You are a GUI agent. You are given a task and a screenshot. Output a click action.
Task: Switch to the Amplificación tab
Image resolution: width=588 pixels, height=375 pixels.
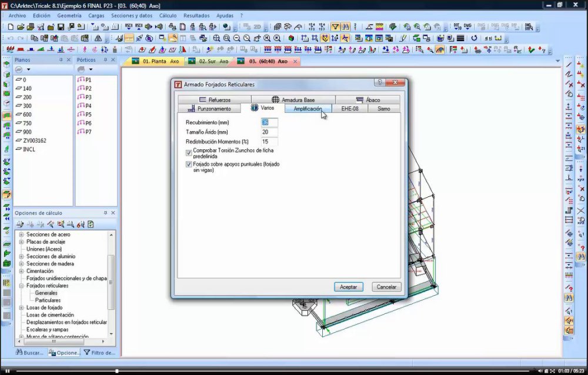point(308,109)
